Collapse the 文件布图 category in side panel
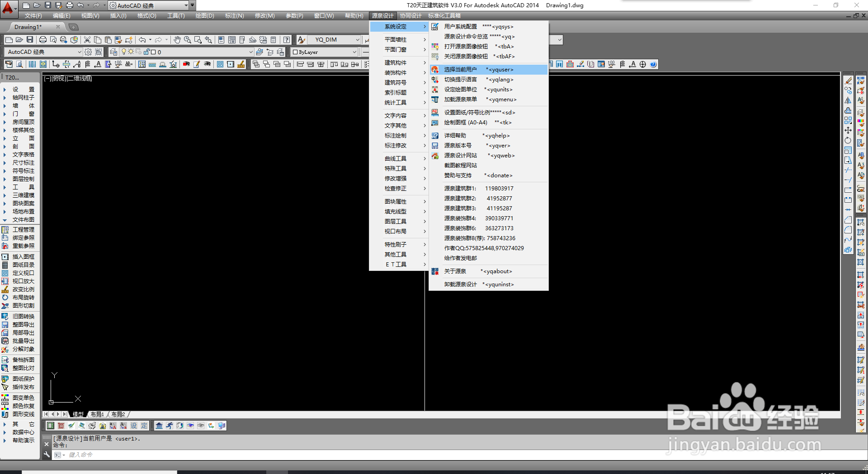This screenshot has width=868, height=474. click(5, 220)
